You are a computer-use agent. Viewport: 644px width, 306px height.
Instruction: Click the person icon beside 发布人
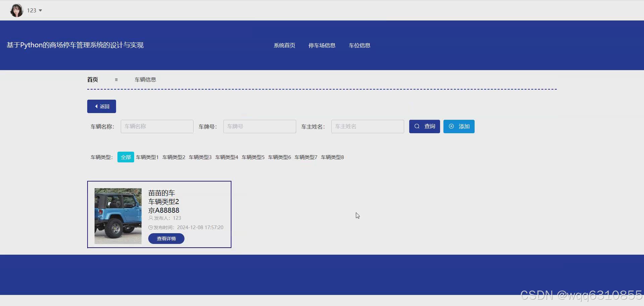[x=151, y=218]
